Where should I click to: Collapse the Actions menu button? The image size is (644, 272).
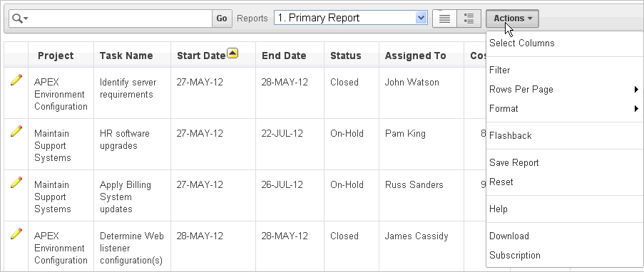click(x=512, y=19)
